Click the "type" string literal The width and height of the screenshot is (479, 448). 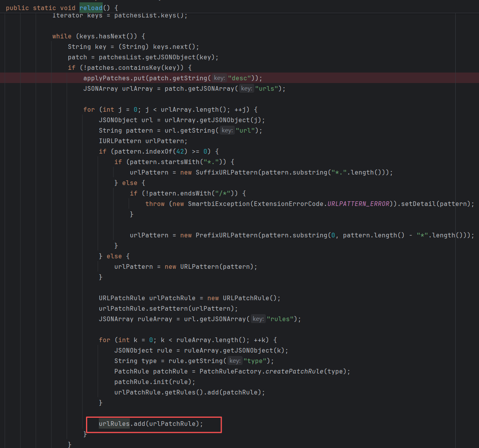(x=255, y=361)
